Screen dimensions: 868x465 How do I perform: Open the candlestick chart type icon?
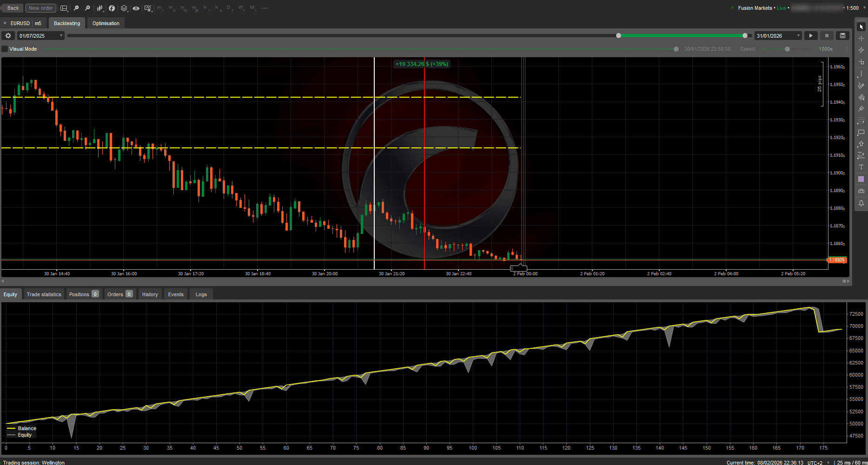pyautogui.click(x=99, y=8)
